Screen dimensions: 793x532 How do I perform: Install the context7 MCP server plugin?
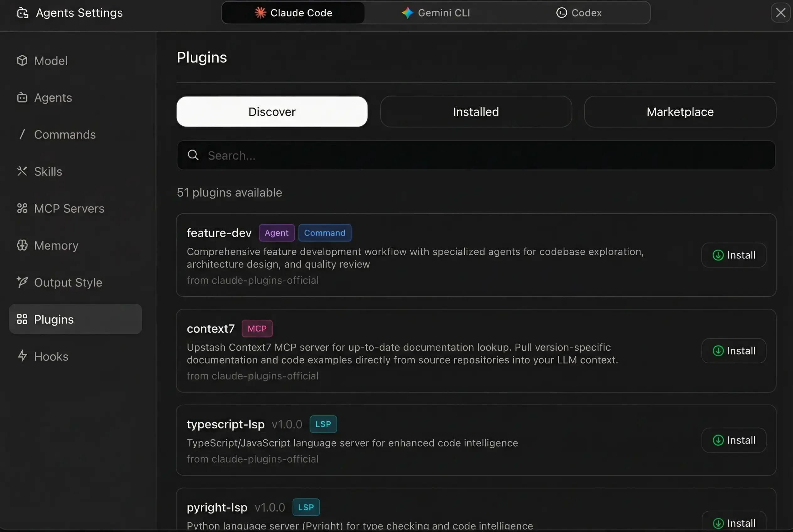click(734, 350)
